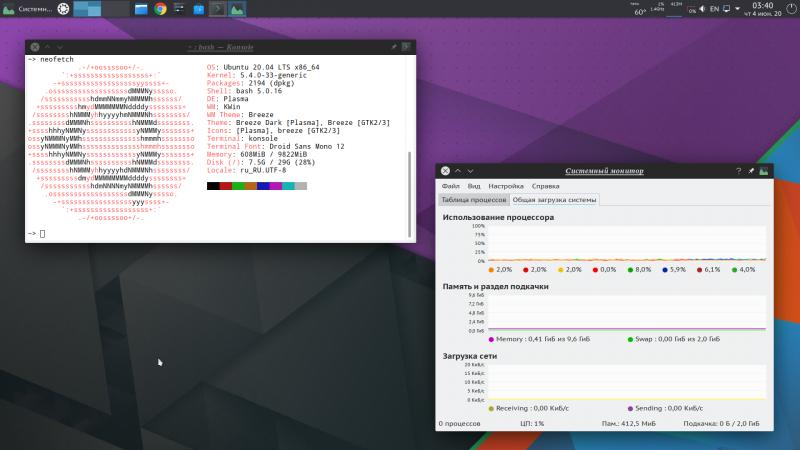Close the System Monitor window

pos(445,171)
